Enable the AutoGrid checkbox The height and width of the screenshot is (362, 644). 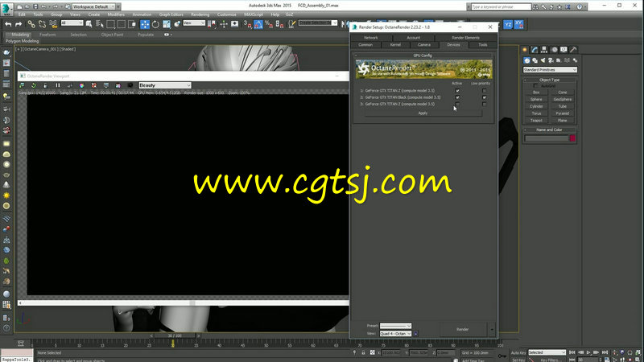535,86
